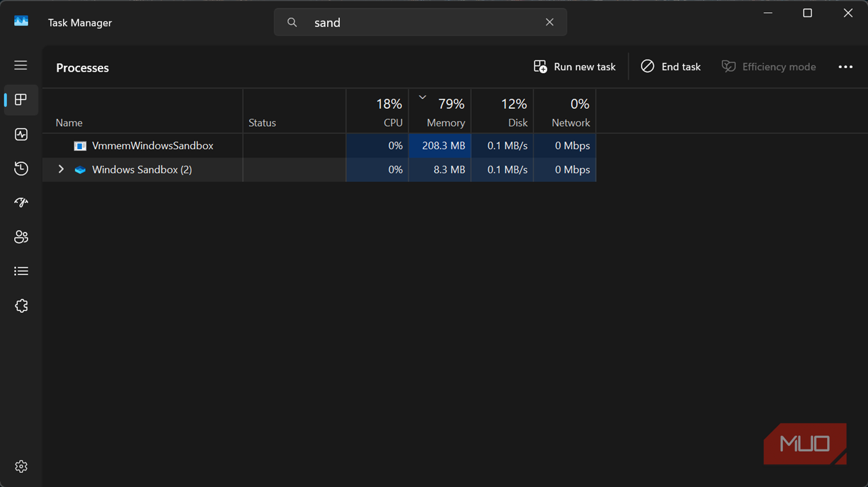Image resolution: width=868 pixels, height=487 pixels.
Task: Click the VmmemWindowsSandbox process icon
Action: [x=80, y=146]
